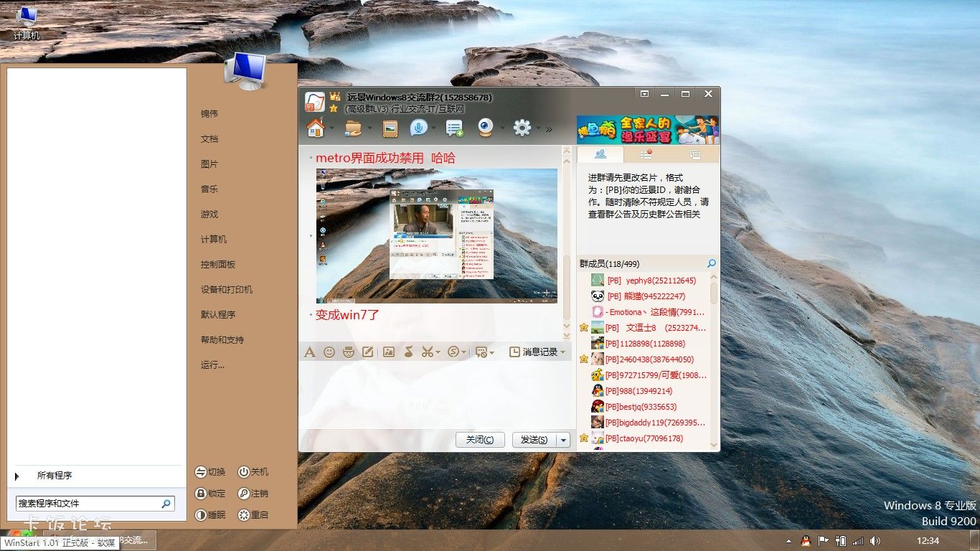Expand dropdown arrow next to home icon
The image size is (980, 551).
point(331,130)
